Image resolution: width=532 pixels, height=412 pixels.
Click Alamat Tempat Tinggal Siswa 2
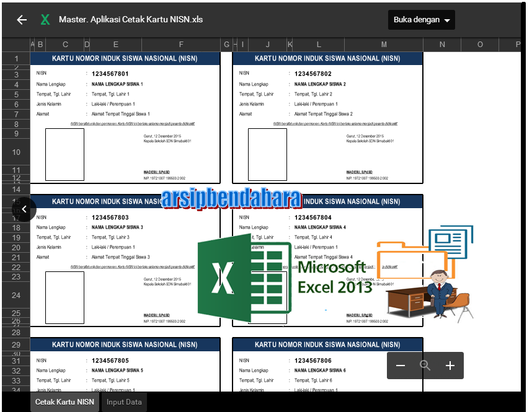323,114
